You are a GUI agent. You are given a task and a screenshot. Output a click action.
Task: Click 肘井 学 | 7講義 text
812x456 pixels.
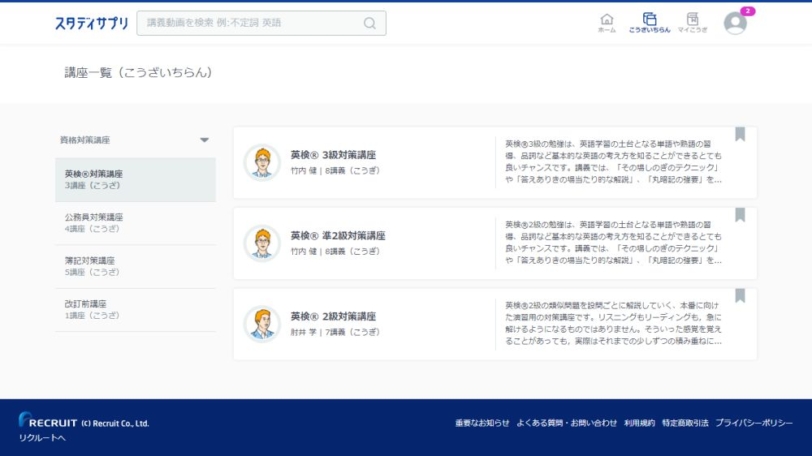335,332
